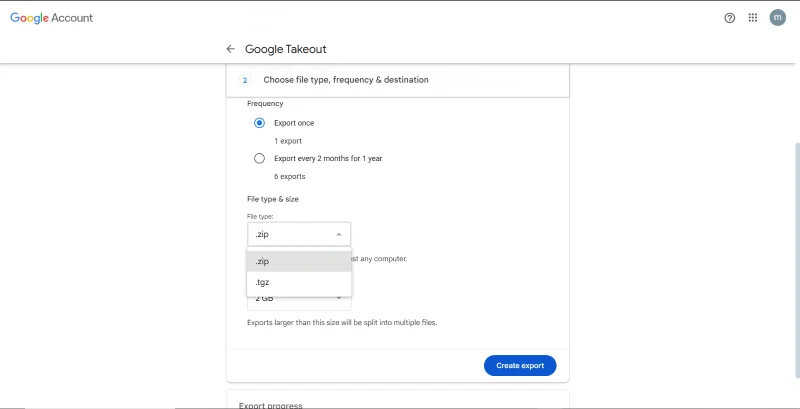Choose the .tgz option in the list
The height and width of the screenshot is (409, 800).
click(x=299, y=282)
